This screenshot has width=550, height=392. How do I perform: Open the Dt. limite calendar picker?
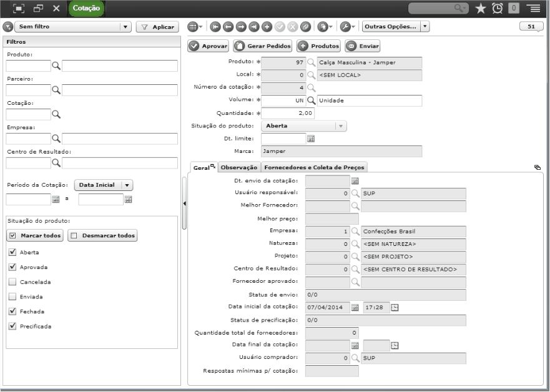(311, 139)
